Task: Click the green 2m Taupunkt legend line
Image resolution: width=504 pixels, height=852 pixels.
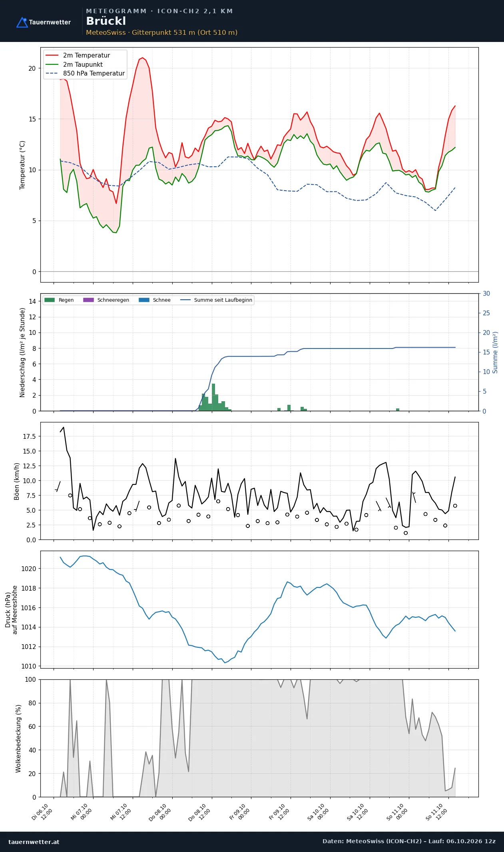Action: click(52, 64)
